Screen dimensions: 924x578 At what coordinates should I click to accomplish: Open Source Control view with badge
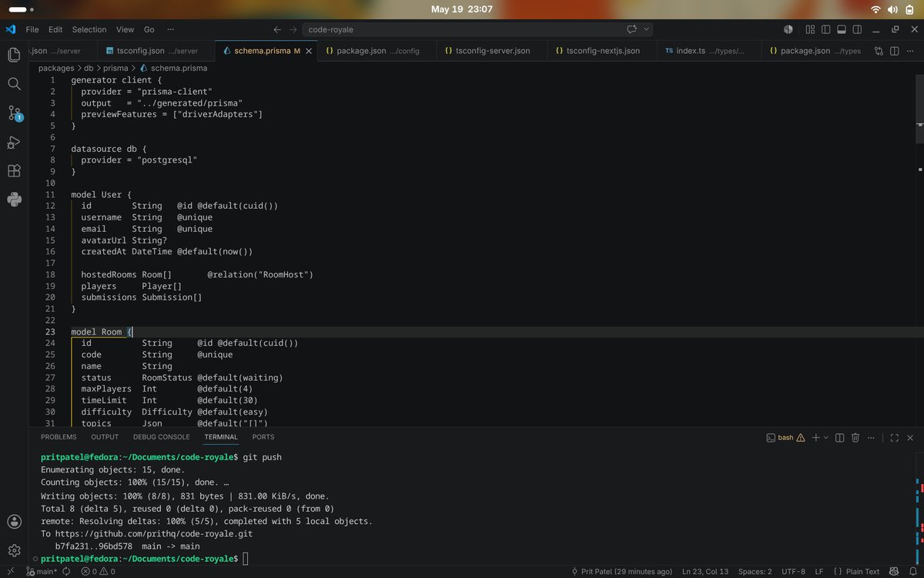pyautogui.click(x=14, y=113)
